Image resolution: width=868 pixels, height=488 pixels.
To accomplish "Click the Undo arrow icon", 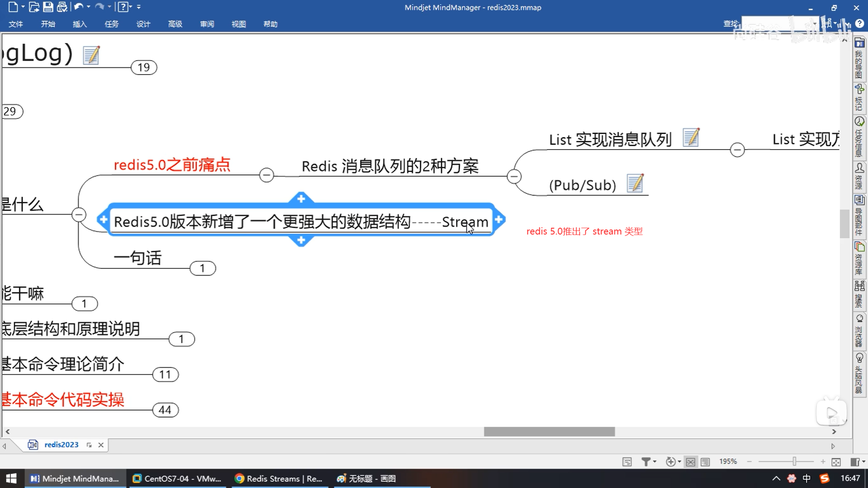I will [79, 7].
